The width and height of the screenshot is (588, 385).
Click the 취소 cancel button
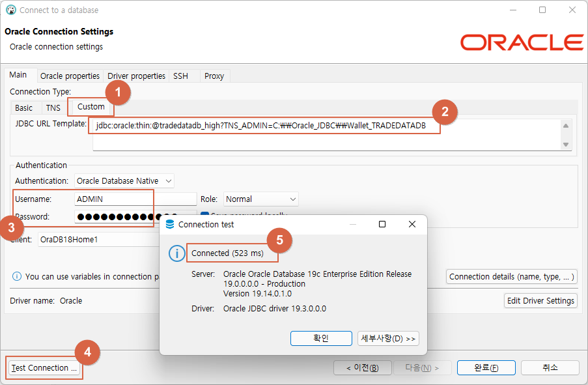(550, 368)
